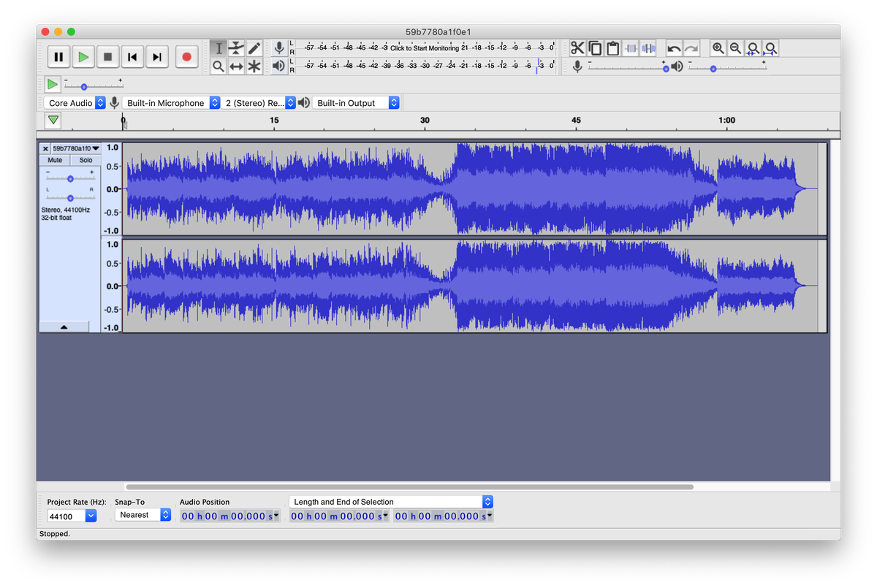This screenshot has width=877, height=588.
Task: Start playback with the green Play button
Action: coord(83,56)
